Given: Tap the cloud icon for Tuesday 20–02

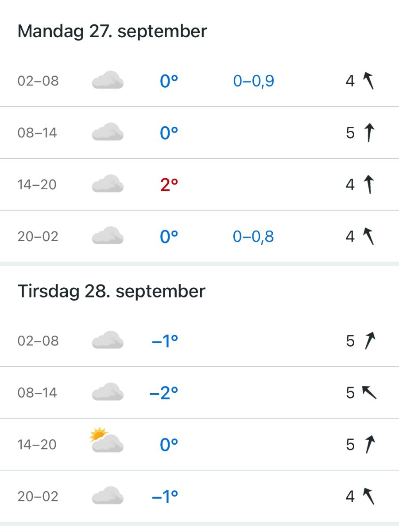Looking at the screenshot, I should (108, 496).
